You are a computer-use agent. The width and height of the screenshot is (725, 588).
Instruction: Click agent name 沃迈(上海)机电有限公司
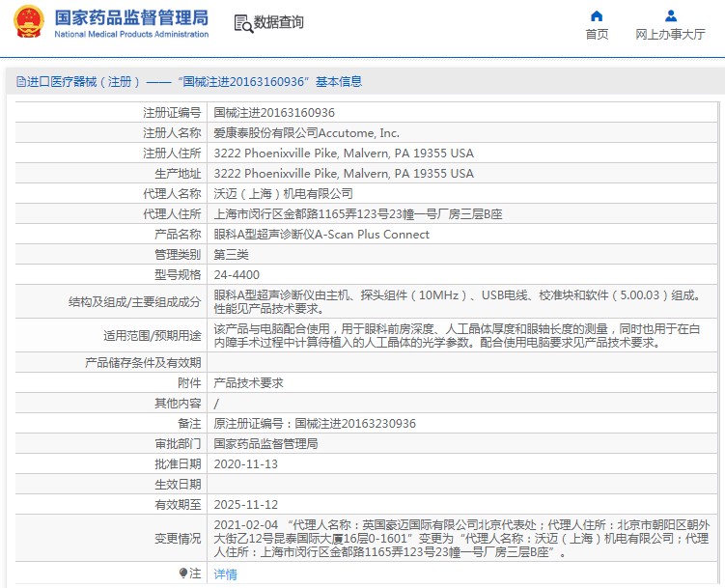(x=283, y=194)
